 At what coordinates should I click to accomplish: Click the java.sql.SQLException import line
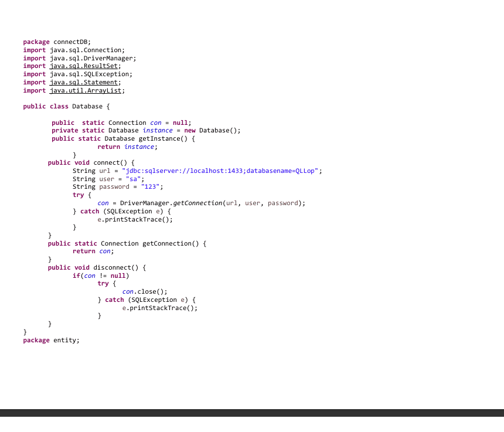point(78,74)
